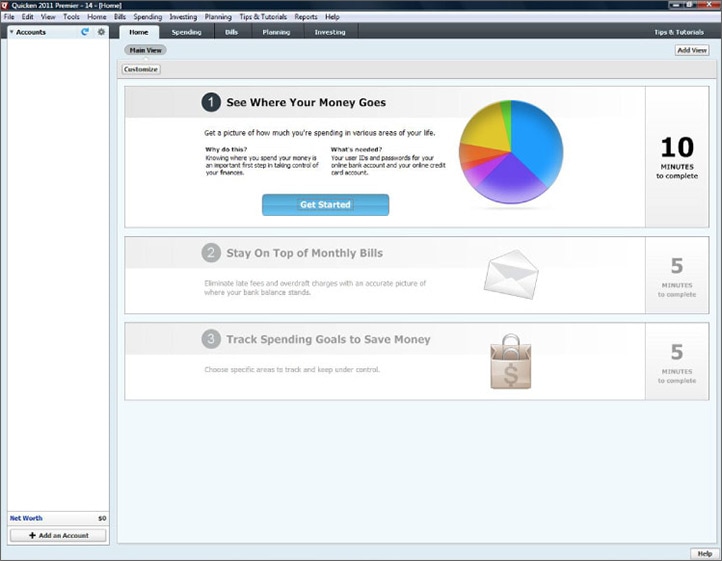Viewport: 722px width, 561px height.
Task: Minimize the Quicken window
Action: click(x=676, y=5)
